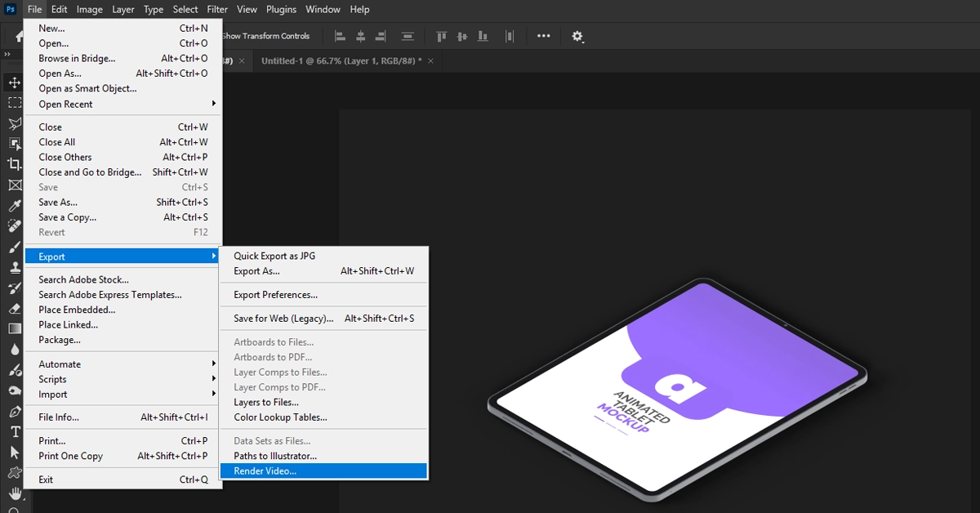Select the Spot Healing Brush tool

pos(15,225)
